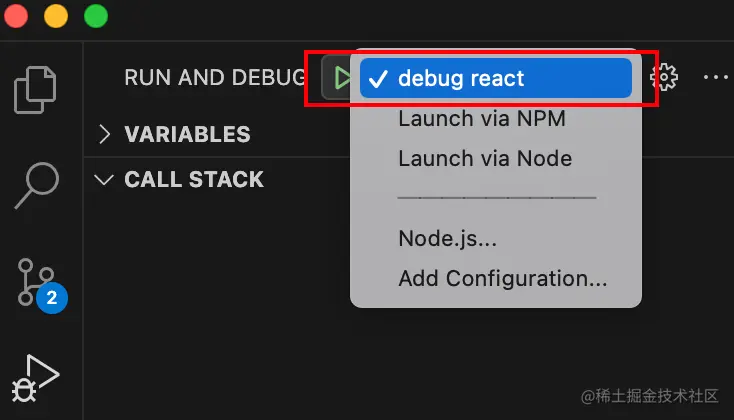Select checked debug react configuration
The height and width of the screenshot is (420, 734).
(x=496, y=78)
